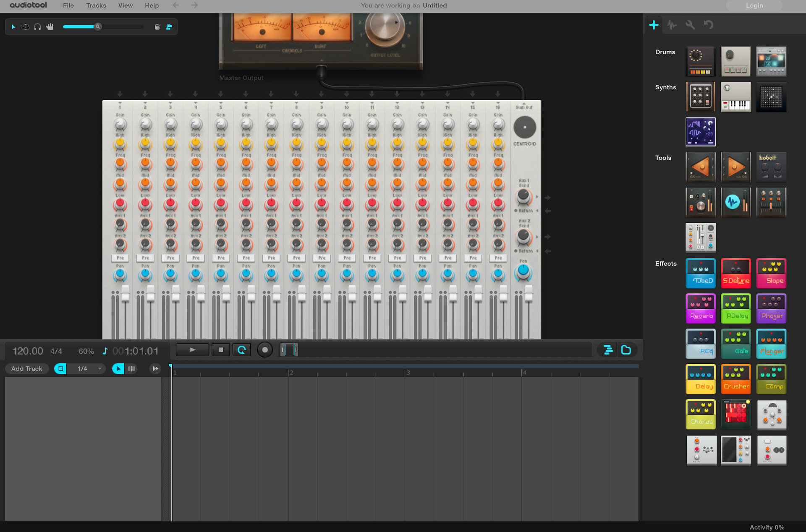This screenshot has height=532, width=806.
Task: Click the cyan folder icon in transport bar
Action: coord(626,349)
